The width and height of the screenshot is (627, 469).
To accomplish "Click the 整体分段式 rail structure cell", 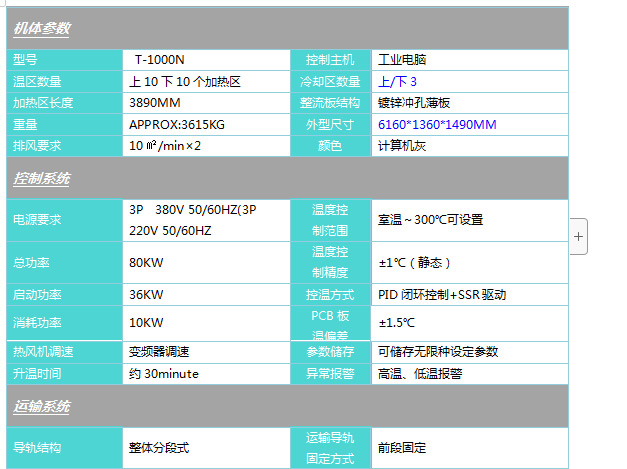I will (x=159, y=447).
